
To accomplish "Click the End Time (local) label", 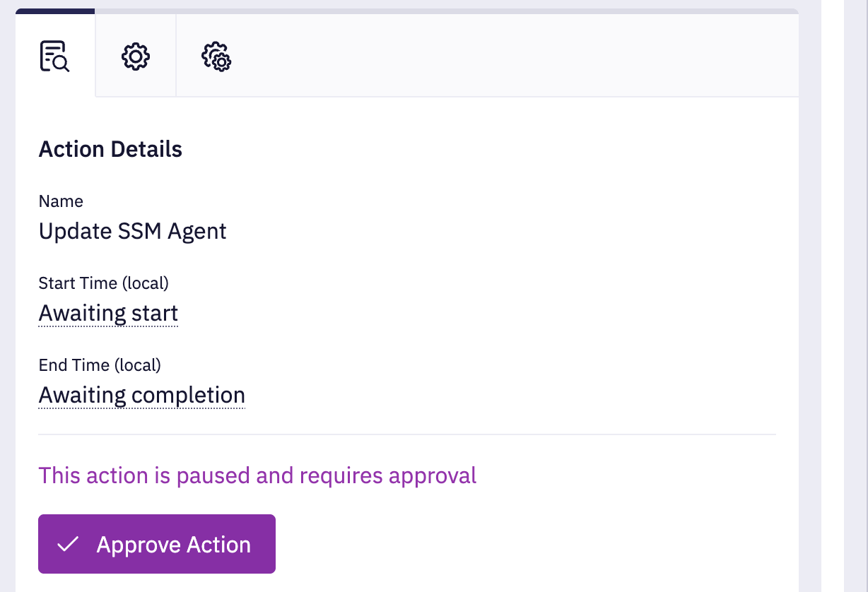I will 100,365.
